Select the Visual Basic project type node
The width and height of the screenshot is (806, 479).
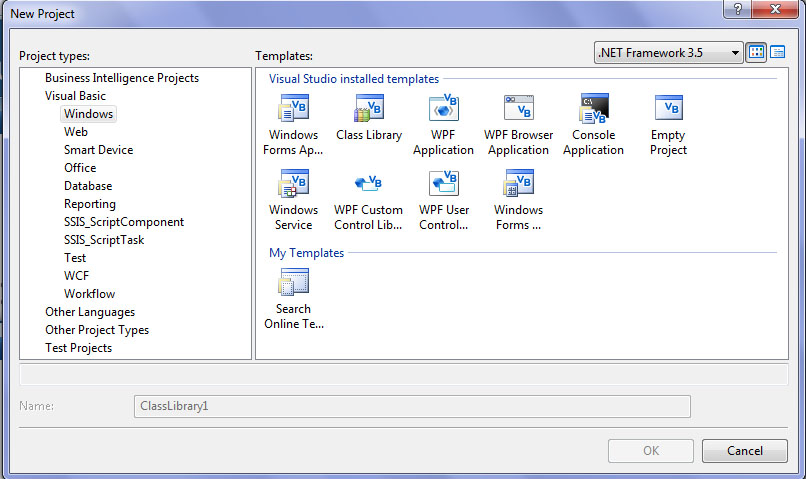click(75, 96)
